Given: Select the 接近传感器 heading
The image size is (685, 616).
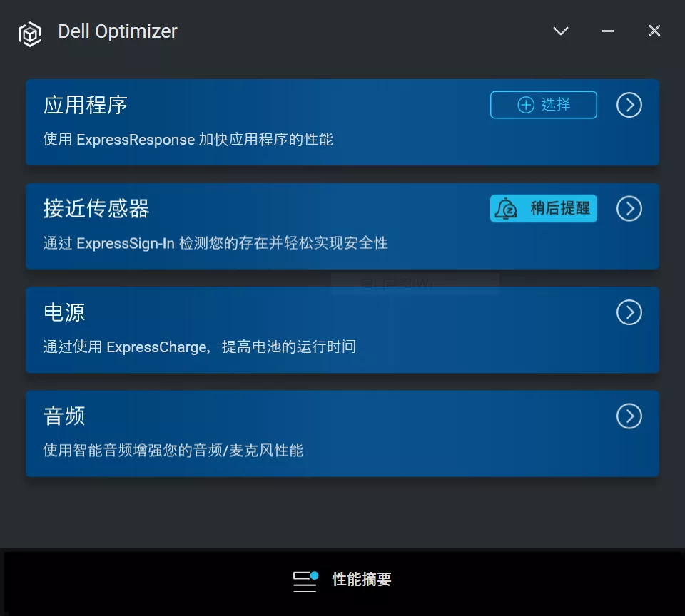Looking at the screenshot, I should pos(96,209).
